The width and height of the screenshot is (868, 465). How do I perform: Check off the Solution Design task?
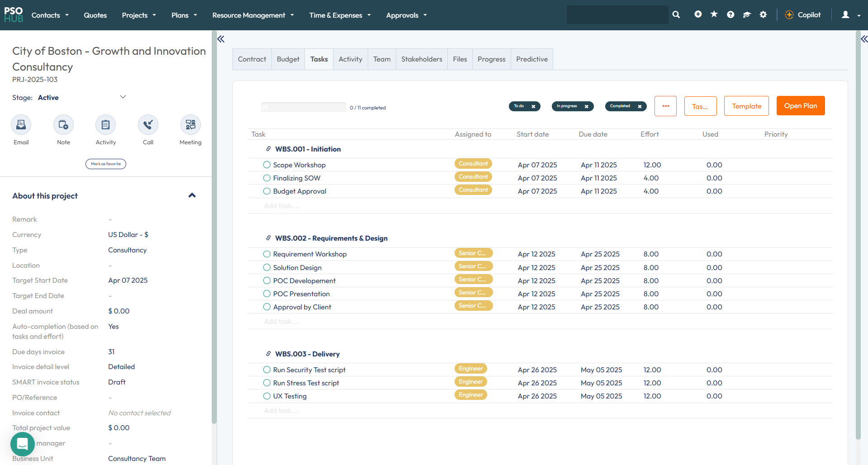pos(267,268)
